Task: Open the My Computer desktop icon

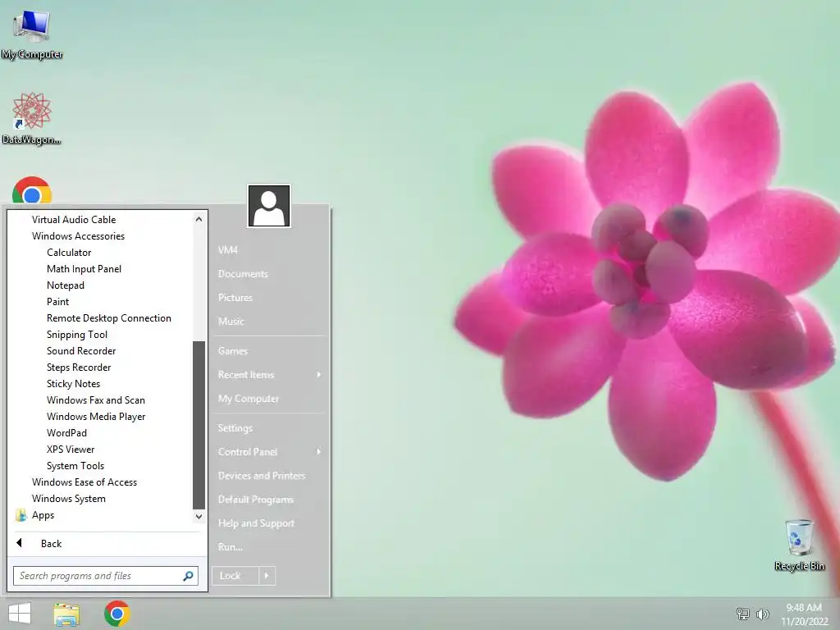Action: coord(32,34)
